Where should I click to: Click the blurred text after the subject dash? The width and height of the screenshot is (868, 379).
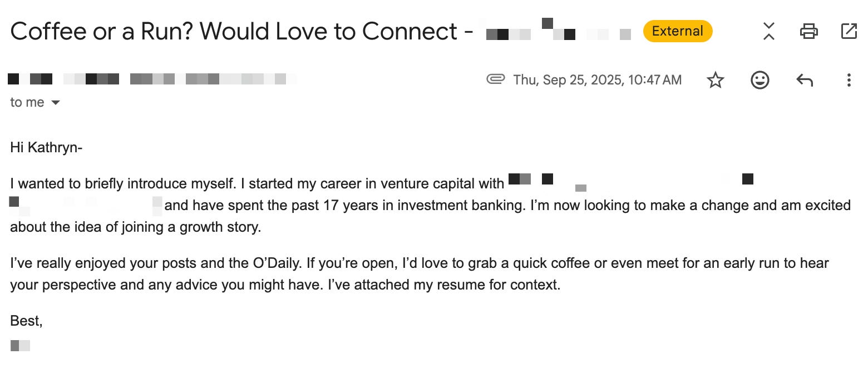[559, 30]
